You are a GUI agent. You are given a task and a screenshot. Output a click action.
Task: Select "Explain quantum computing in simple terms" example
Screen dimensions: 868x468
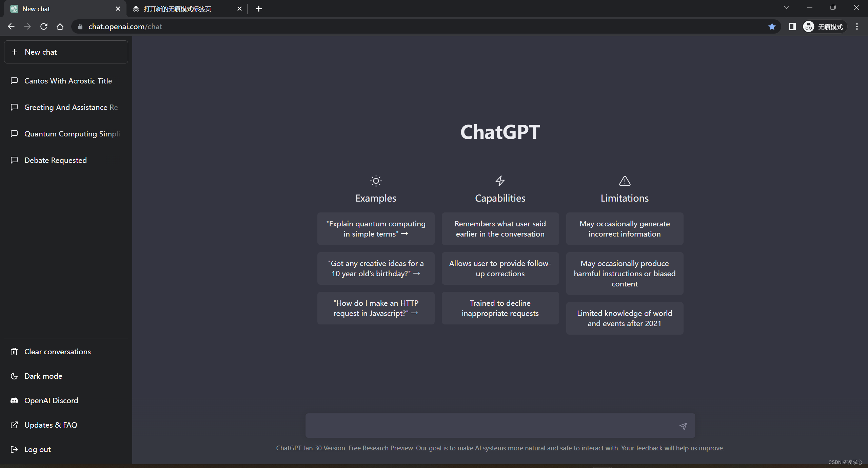376,229
